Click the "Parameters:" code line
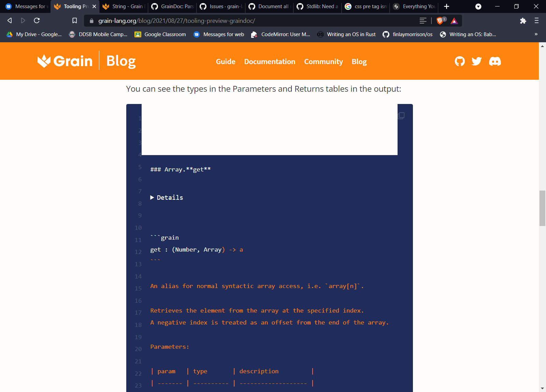This screenshot has height=392, width=546. click(x=170, y=347)
